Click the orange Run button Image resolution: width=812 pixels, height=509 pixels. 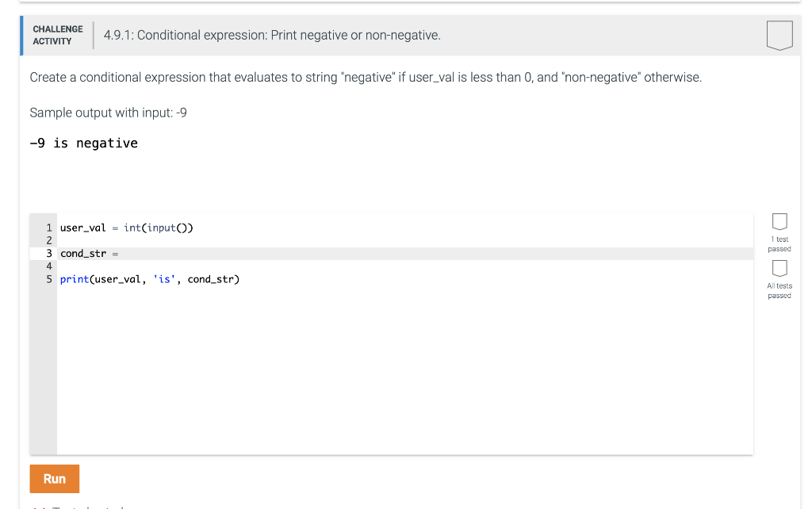(x=55, y=478)
